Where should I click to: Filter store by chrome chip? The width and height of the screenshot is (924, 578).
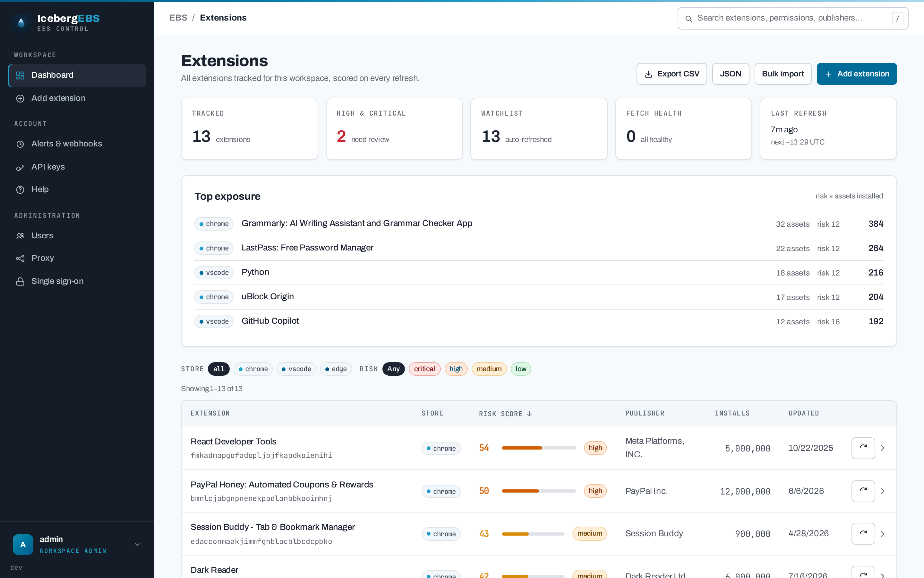click(253, 369)
